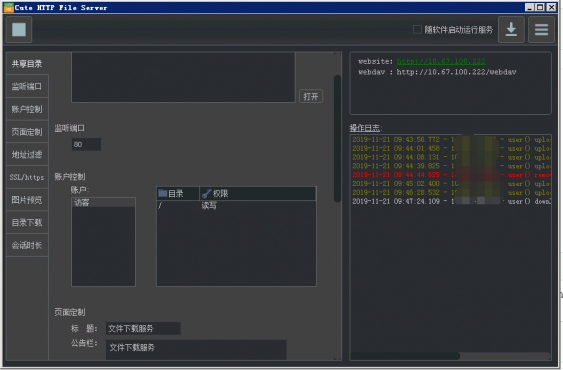563x370 pixels.
Task: Click the settings panel vertical scrollbar
Action: [337, 138]
